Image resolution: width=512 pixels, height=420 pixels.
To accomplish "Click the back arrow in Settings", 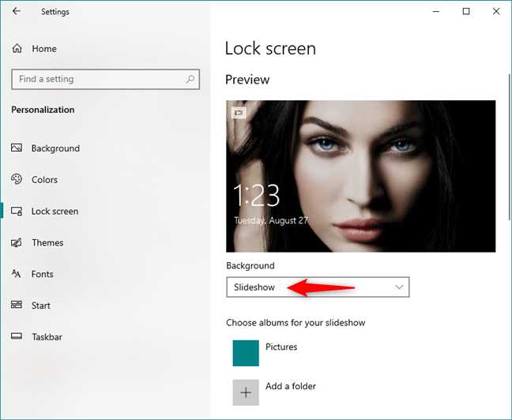I will 17,12.
